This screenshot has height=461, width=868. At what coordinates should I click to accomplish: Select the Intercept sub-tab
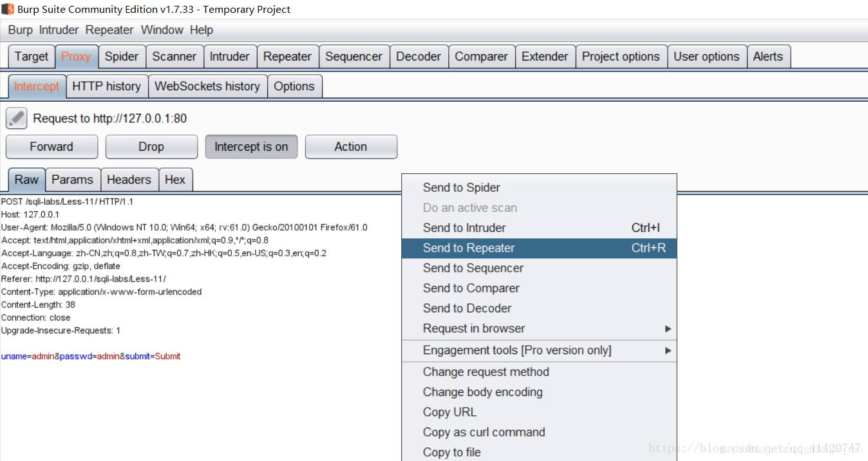tap(37, 86)
